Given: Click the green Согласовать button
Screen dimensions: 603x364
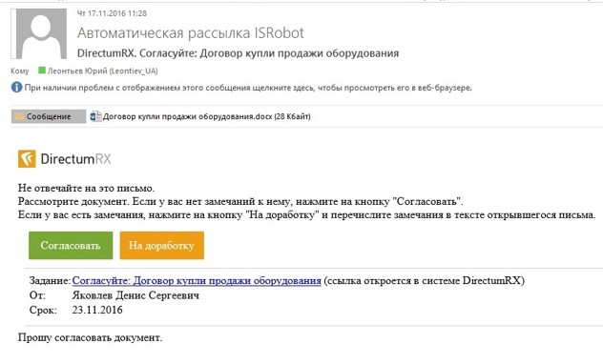Looking at the screenshot, I should point(71,245).
